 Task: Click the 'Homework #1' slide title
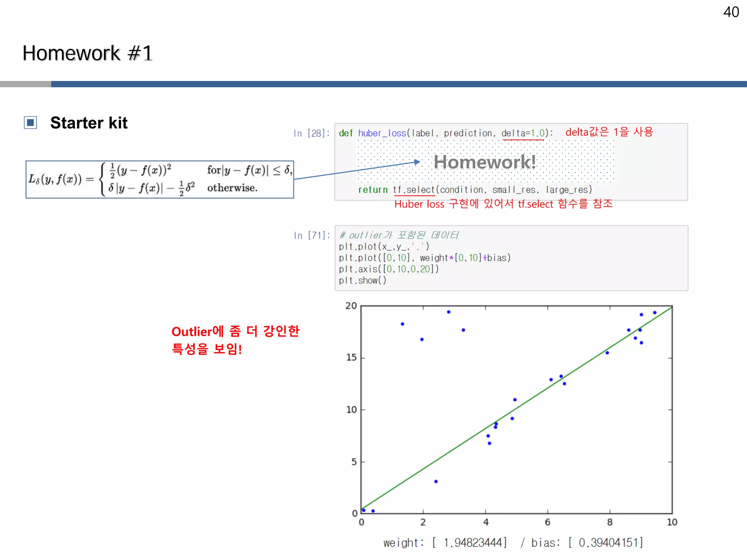[88, 53]
